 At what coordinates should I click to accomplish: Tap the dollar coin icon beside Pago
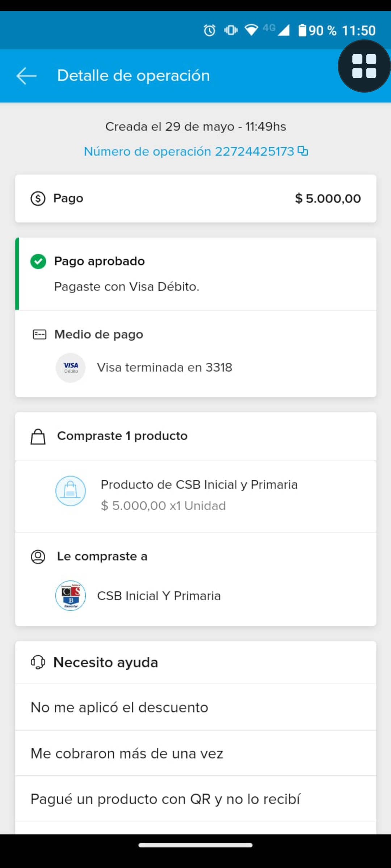[38, 199]
